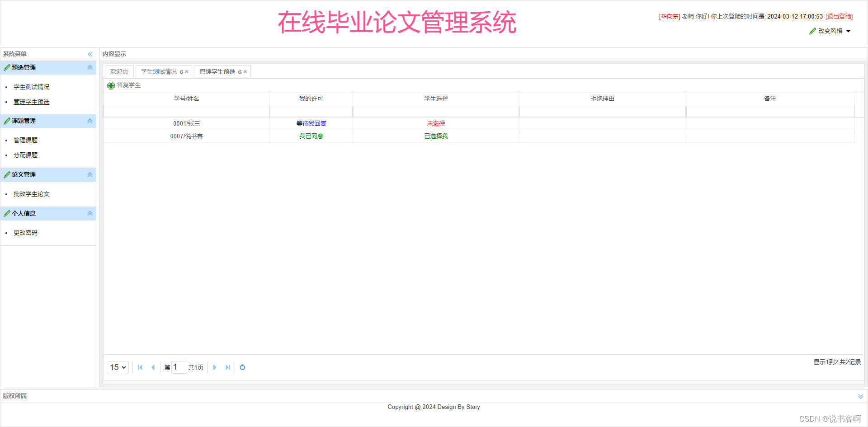Click the pencil icon beside 改变风格
The image size is (868, 427).
click(812, 31)
